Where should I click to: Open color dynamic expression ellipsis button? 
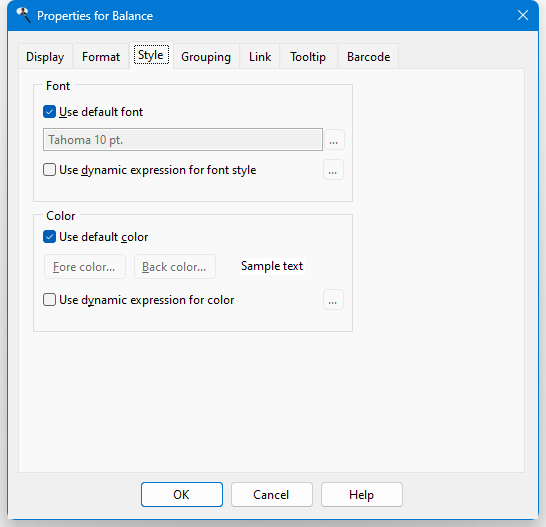click(333, 300)
